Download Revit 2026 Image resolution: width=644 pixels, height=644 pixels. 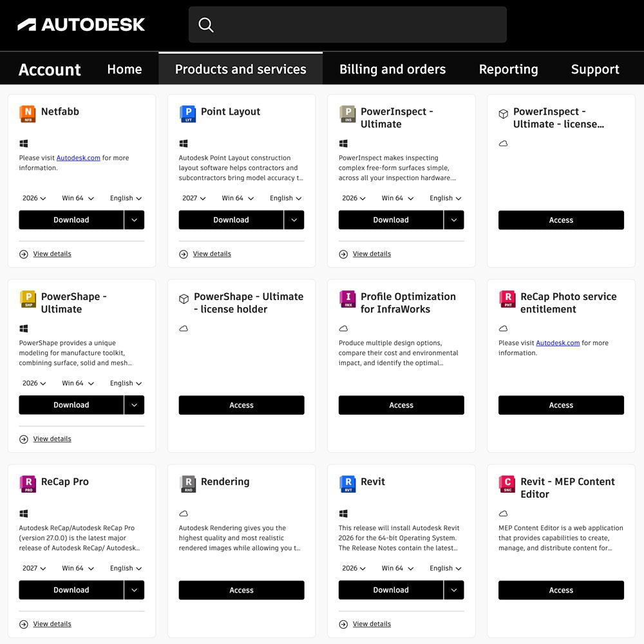(391, 590)
